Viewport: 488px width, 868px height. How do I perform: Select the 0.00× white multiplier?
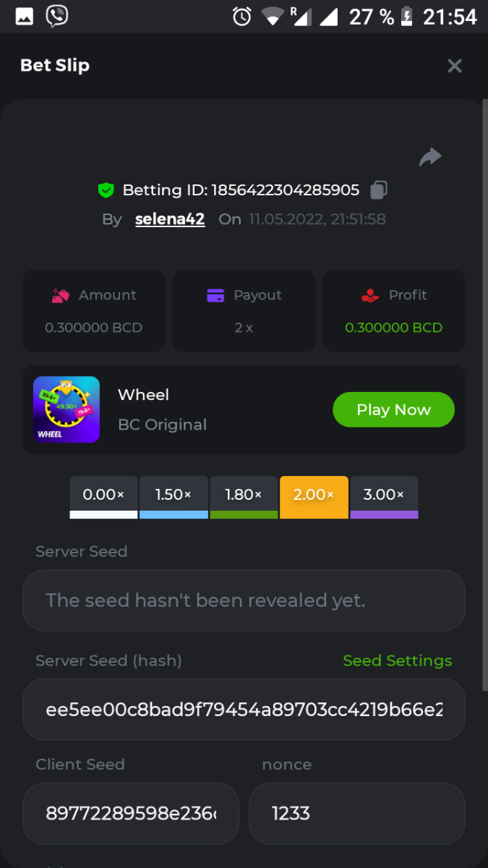pos(103,496)
